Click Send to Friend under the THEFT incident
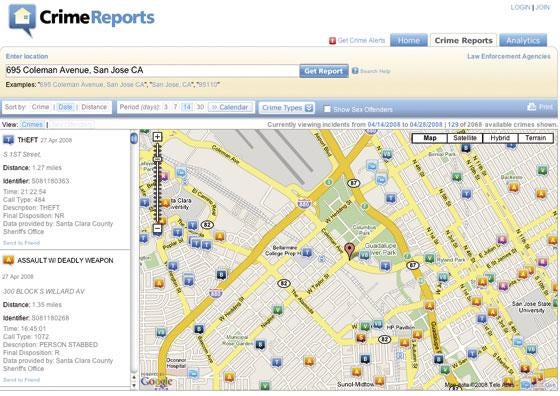Viewport: 560px width, 396px height. pos(21,243)
